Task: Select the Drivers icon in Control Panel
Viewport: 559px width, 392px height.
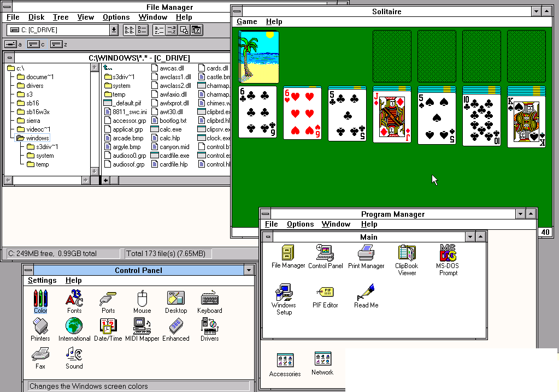Action: point(210,330)
